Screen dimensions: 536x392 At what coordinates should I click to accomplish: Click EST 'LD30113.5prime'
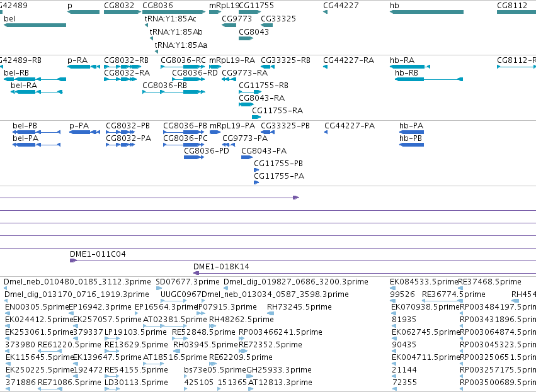(136, 383)
